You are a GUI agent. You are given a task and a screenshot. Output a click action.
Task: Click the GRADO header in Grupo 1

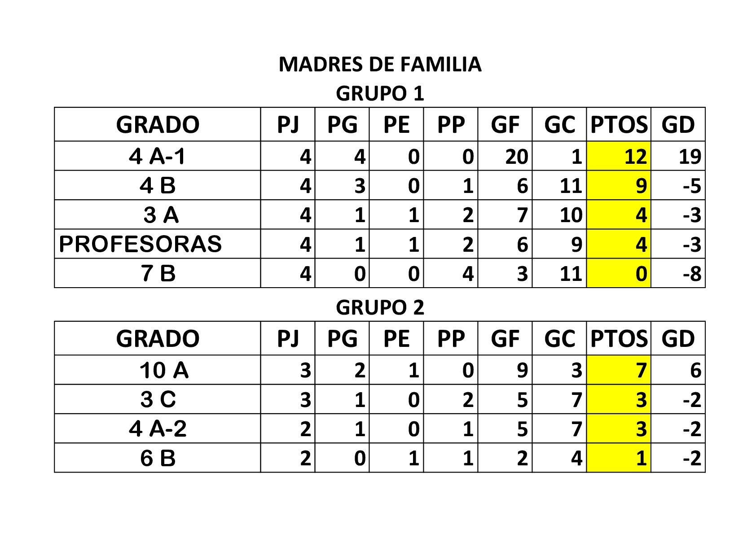point(158,124)
